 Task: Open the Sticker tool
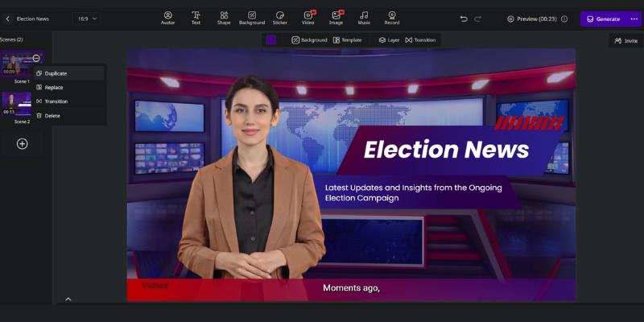tap(279, 19)
